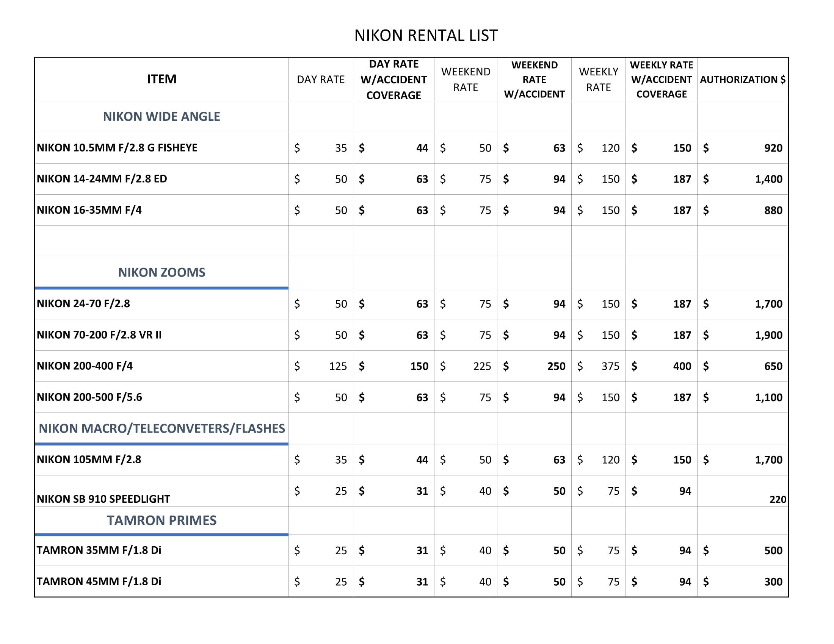The height and width of the screenshot is (644, 834).
Task: Click the DAY RATE W/ACCIDENT COVERAGE header
Action: coord(394,79)
